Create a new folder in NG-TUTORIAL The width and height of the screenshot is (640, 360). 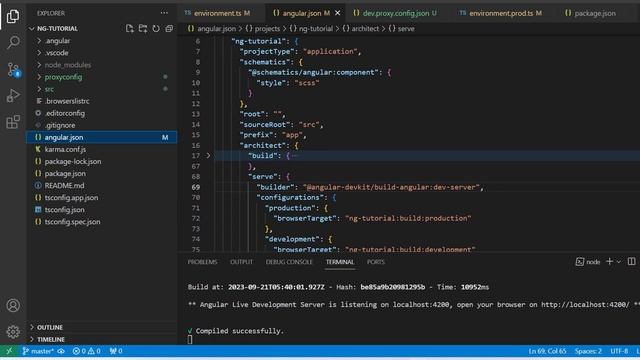tap(143, 29)
